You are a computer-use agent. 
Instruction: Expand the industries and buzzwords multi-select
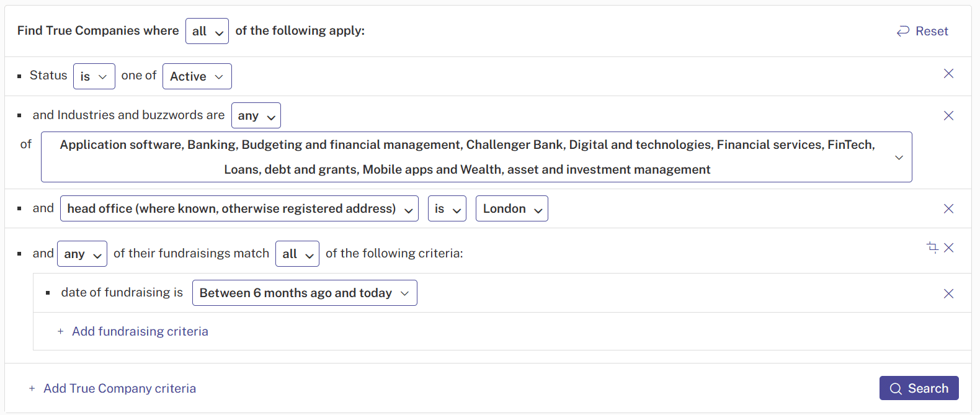pos(476,157)
